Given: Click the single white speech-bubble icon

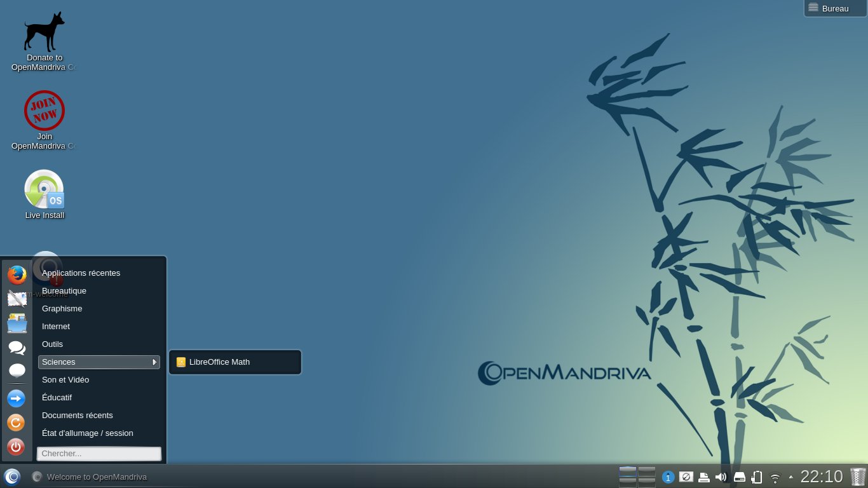Looking at the screenshot, I should (17, 371).
